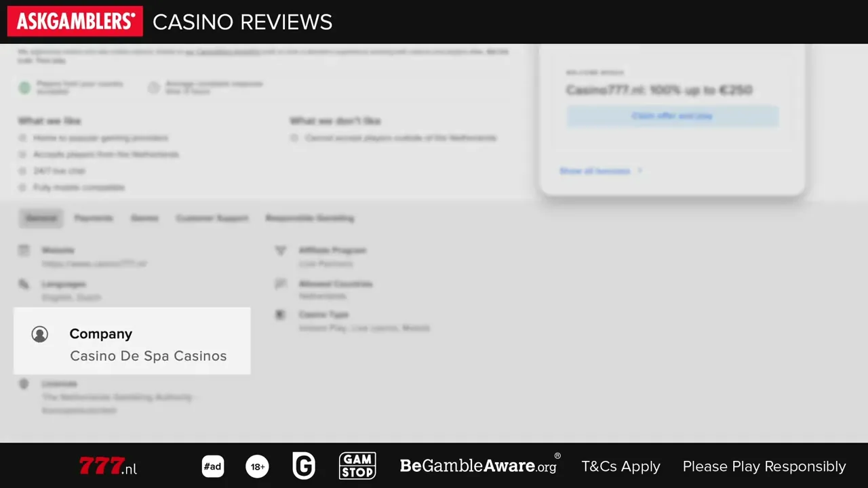The height and width of the screenshot is (488, 868).
Task: Click the Claim offer and play button
Action: 672,116
